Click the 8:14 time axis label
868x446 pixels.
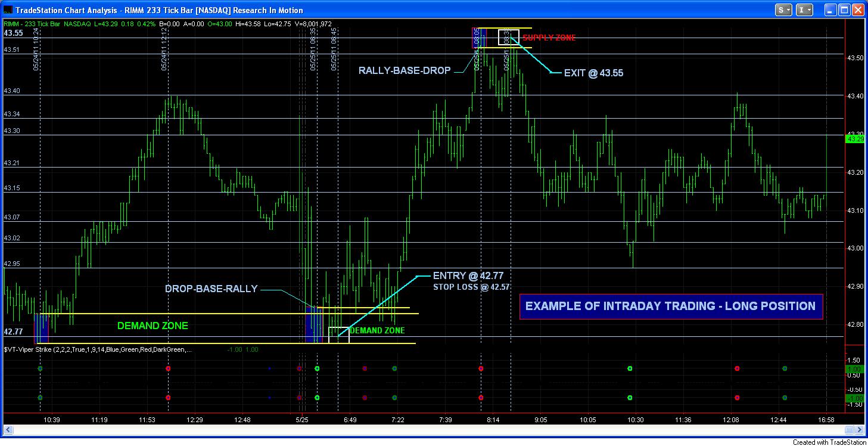click(x=493, y=420)
